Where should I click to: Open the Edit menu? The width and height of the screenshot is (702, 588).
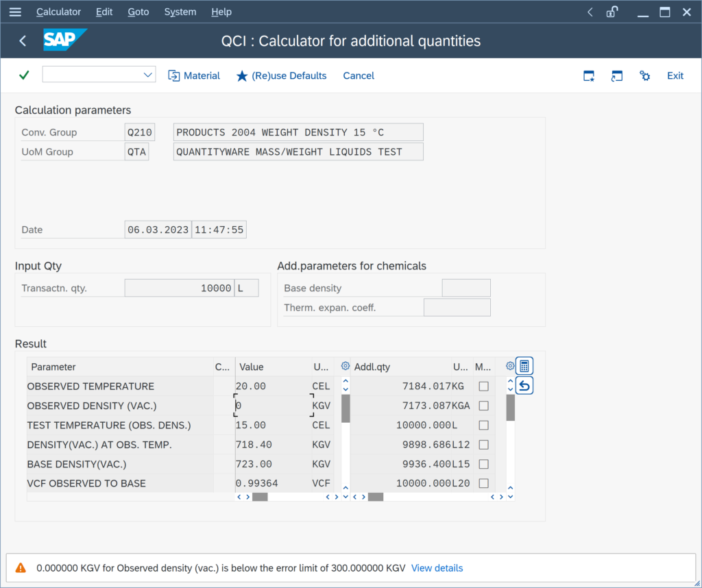coord(104,12)
